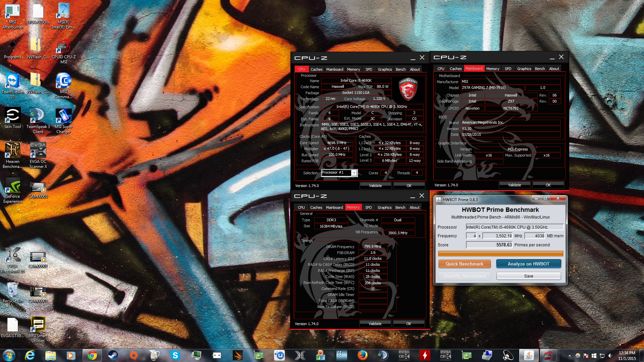
Task: Open SPD tab in the CPU window
Action: [369, 69]
